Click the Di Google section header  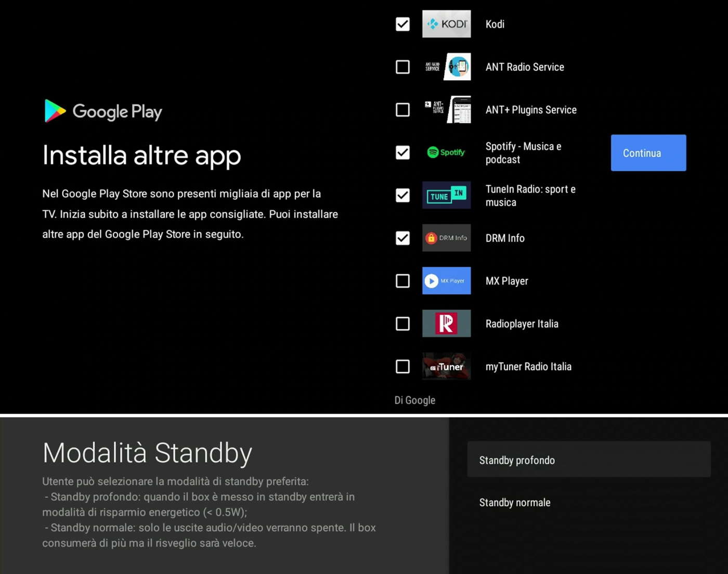point(415,400)
